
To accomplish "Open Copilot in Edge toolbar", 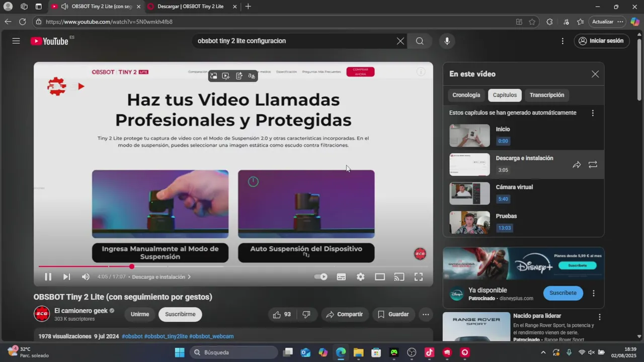I will [x=635, y=22].
